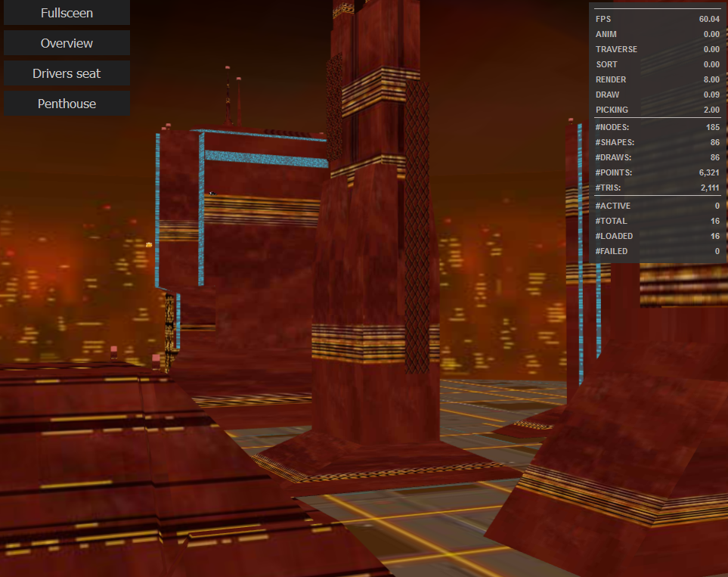Screen dimensions: 728x577
Task: Click the #ACTIVE stat row
Action: [658, 206]
